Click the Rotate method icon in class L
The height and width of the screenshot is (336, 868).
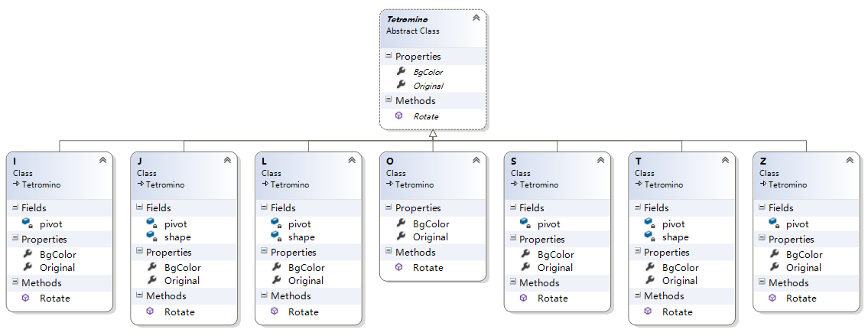[275, 312]
